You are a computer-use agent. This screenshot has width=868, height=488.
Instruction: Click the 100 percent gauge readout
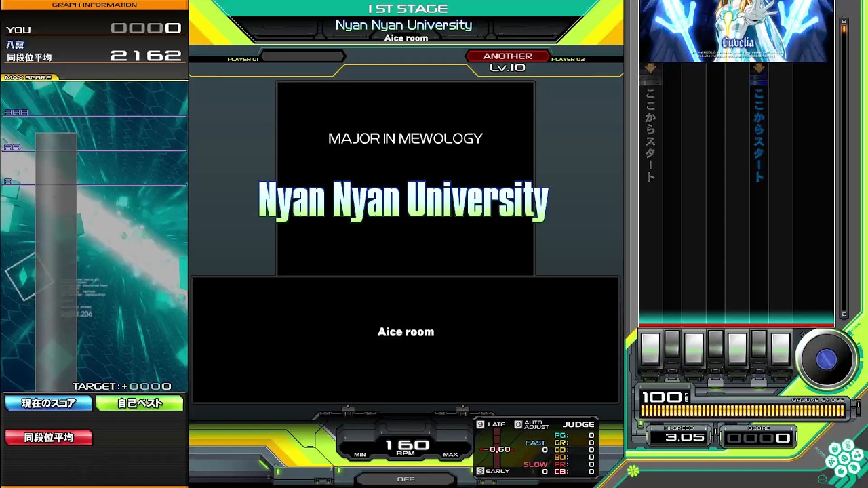pos(665,397)
